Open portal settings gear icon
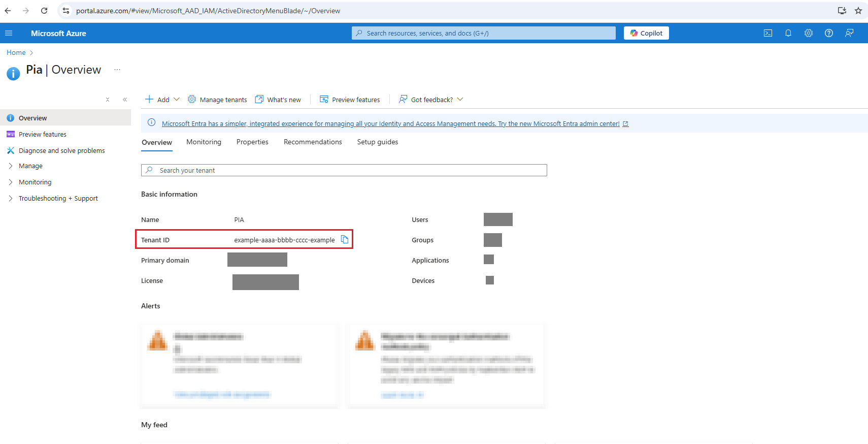 (x=809, y=33)
